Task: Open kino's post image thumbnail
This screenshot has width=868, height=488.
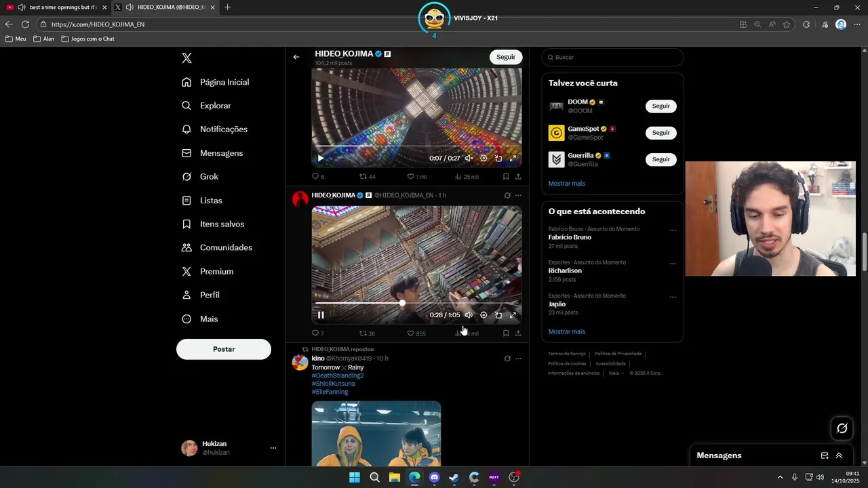Action: click(x=376, y=434)
